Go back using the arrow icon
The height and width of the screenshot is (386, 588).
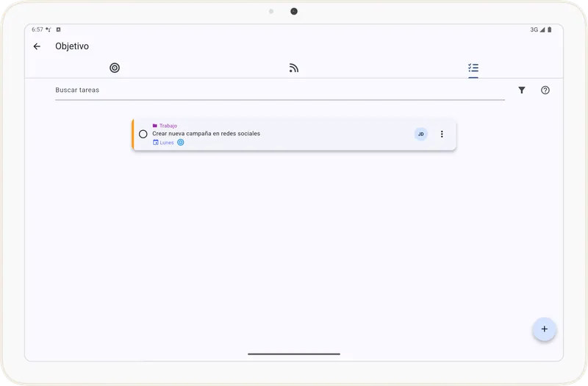click(x=37, y=46)
